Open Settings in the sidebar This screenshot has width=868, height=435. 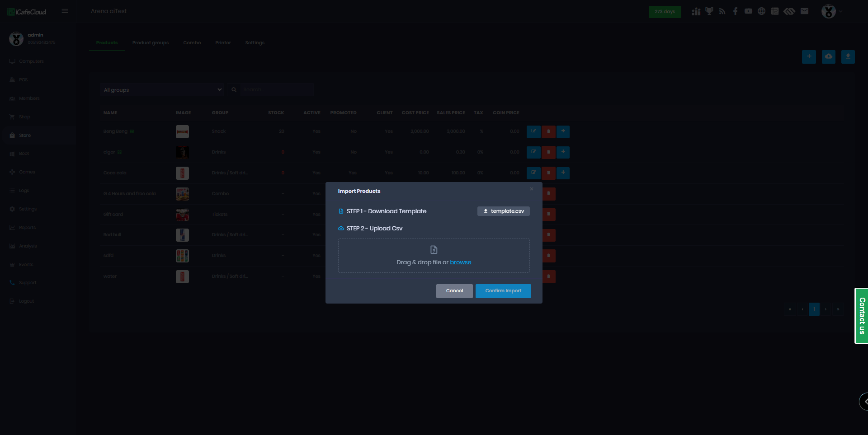tap(28, 209)
